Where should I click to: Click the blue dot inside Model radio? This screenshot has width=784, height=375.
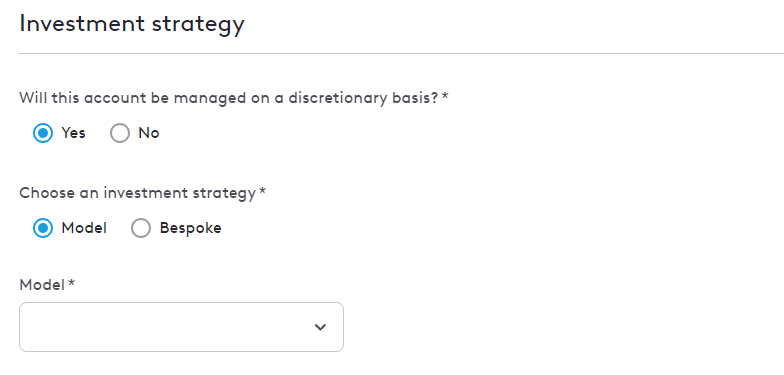tap(43, 228)
